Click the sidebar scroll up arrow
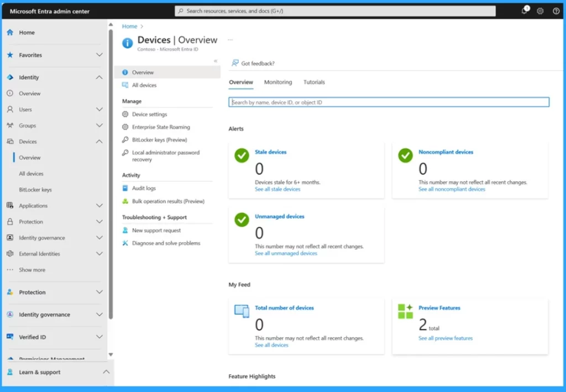 tap(111, 25)
